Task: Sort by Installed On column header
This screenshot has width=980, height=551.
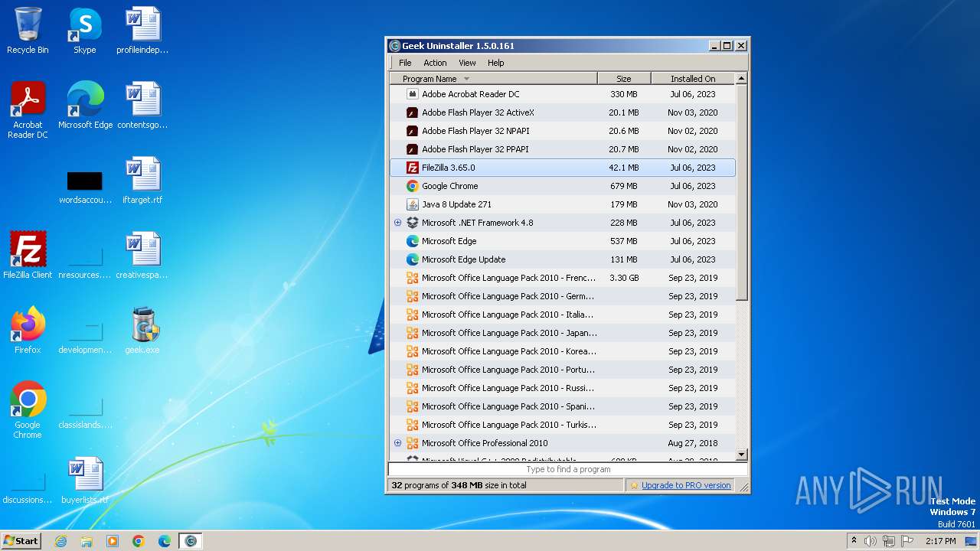Action: click(x=693, y=79)
